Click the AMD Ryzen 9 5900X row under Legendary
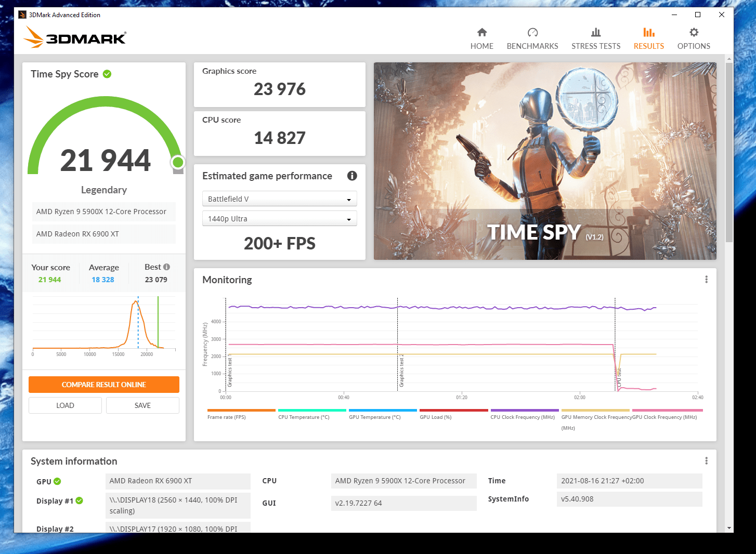This screenshot has width=756, height=554. (x=104, y=212)
